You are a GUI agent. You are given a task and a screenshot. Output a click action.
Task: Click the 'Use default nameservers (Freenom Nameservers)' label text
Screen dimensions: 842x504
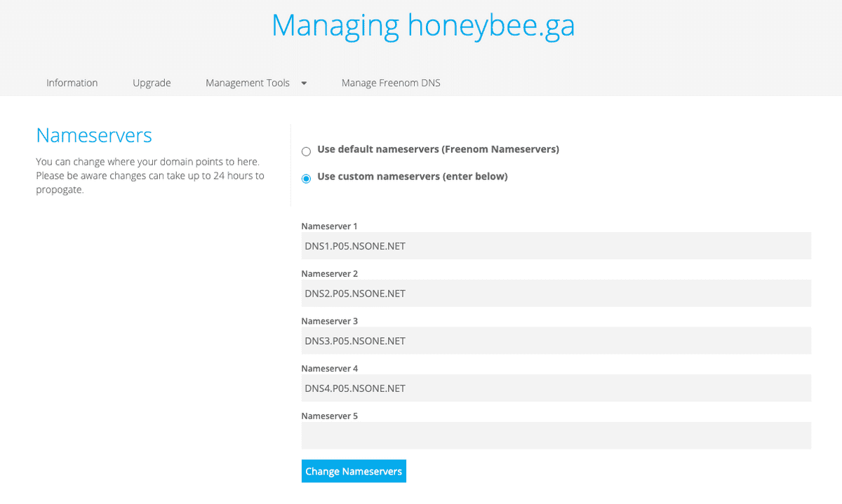(x=438, y=149)
